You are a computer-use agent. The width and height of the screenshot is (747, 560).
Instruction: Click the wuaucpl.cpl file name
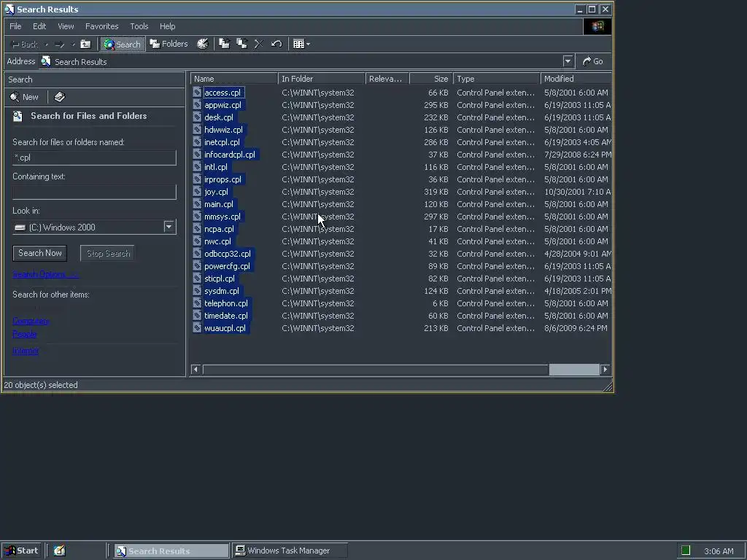pyautogui.click(x=225, y=328)
